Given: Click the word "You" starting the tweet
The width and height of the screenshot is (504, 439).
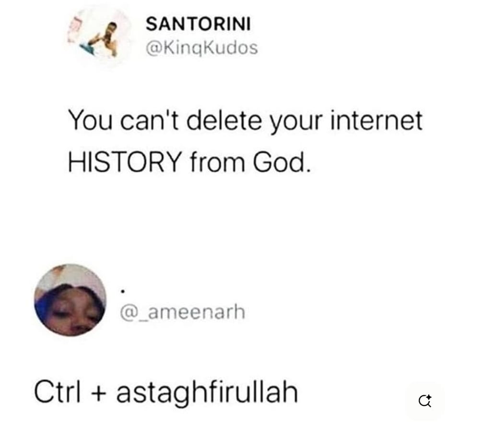Looking at the screenshot, I should click(90, 120).
